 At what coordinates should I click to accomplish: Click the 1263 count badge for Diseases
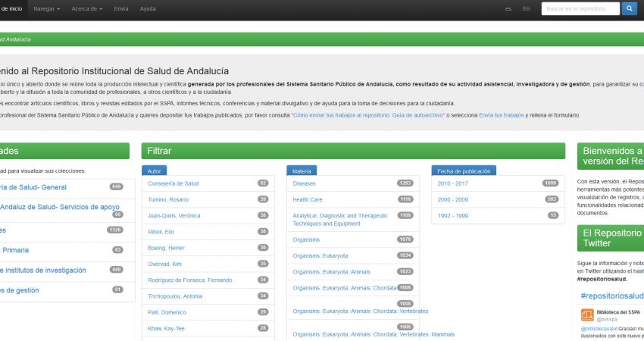click(x=405, y=183)
